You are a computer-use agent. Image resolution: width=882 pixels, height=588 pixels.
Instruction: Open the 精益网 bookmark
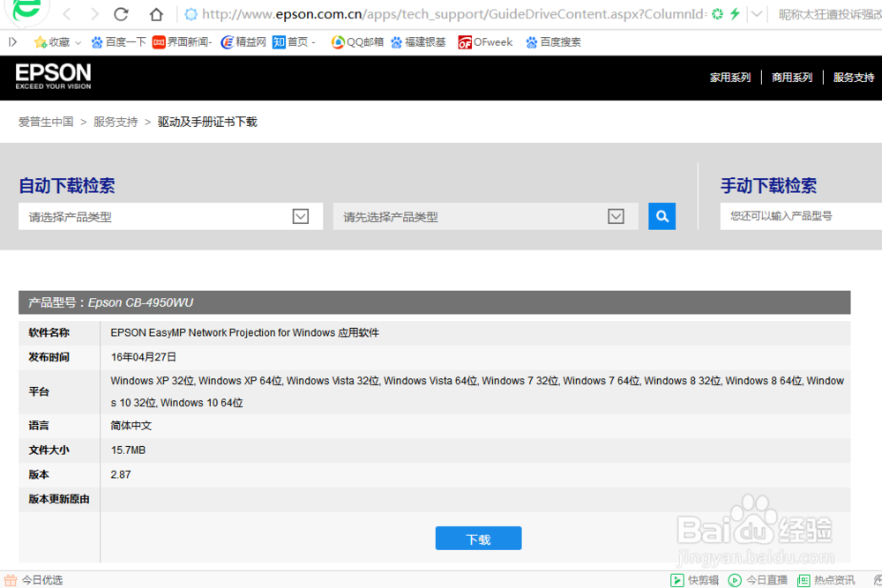pyautogui.click(x=243, y=42)
